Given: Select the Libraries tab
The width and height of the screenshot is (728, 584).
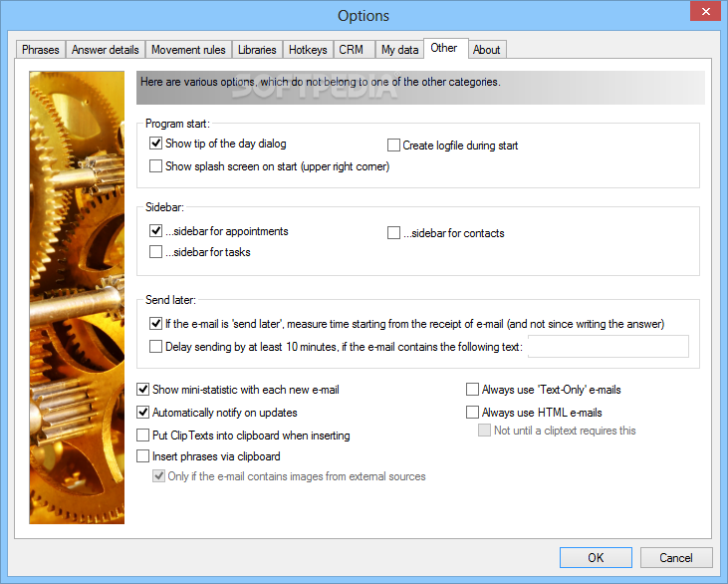Looking at the screenshot, I should [x=257, y=50].
